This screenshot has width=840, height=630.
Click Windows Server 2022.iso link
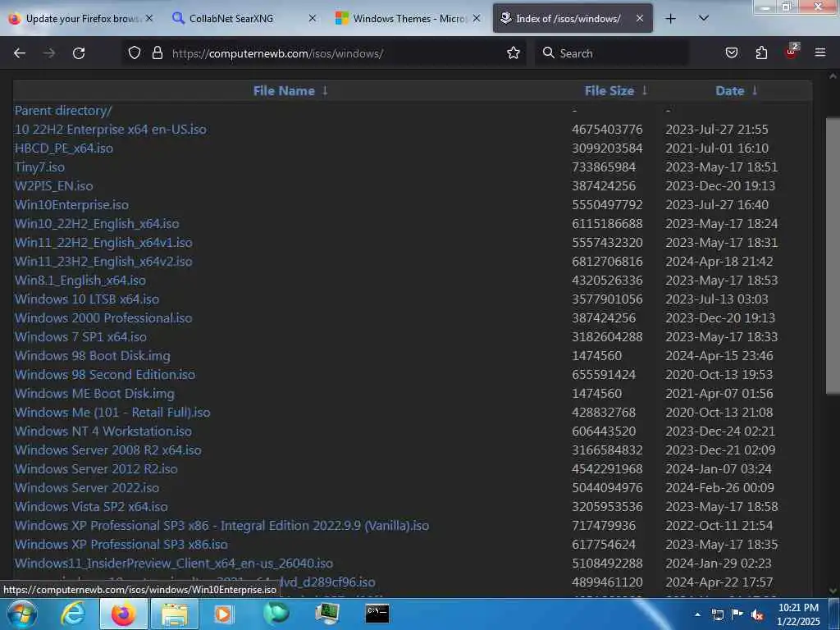87,487
